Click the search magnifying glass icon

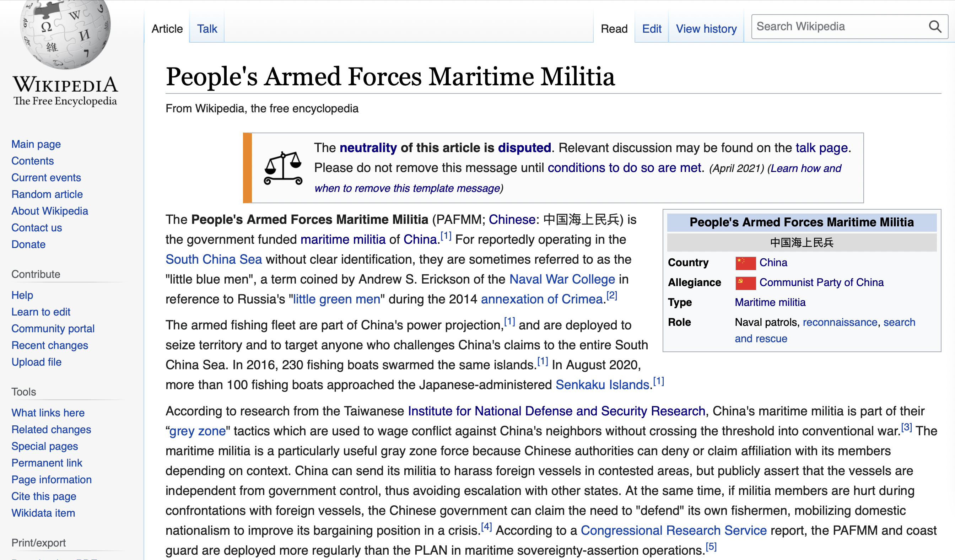coord(935,27)
